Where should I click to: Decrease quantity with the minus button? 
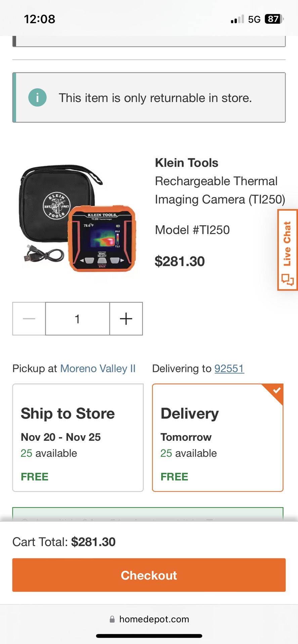coord(29,319)
